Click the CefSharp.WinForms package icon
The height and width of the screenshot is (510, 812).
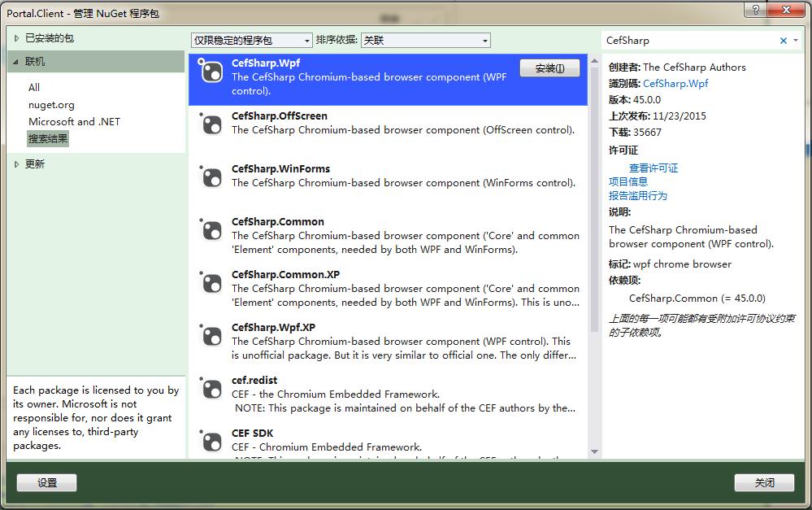point(211,177)
